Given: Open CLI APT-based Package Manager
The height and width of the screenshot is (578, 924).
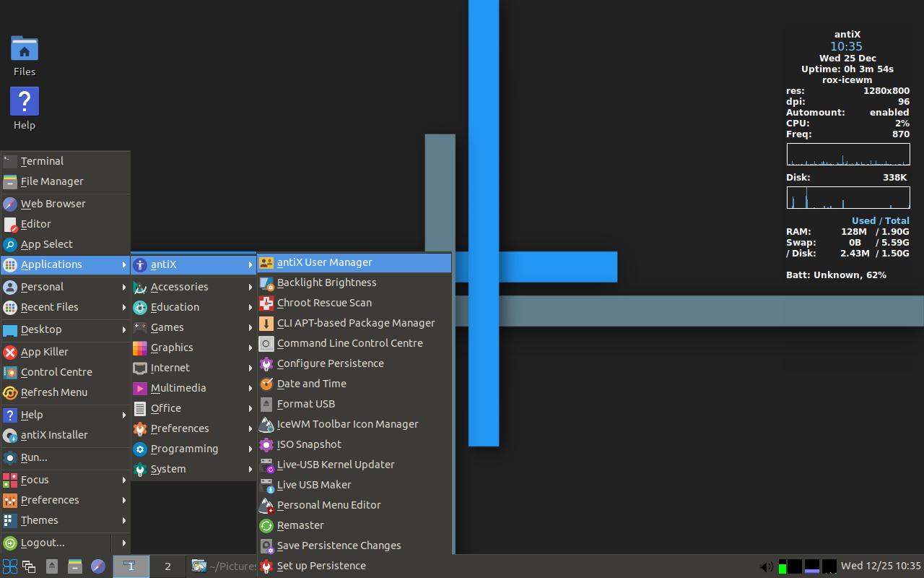Looking at the screenshot, I should pyautogui.click(x=354, y=323).
